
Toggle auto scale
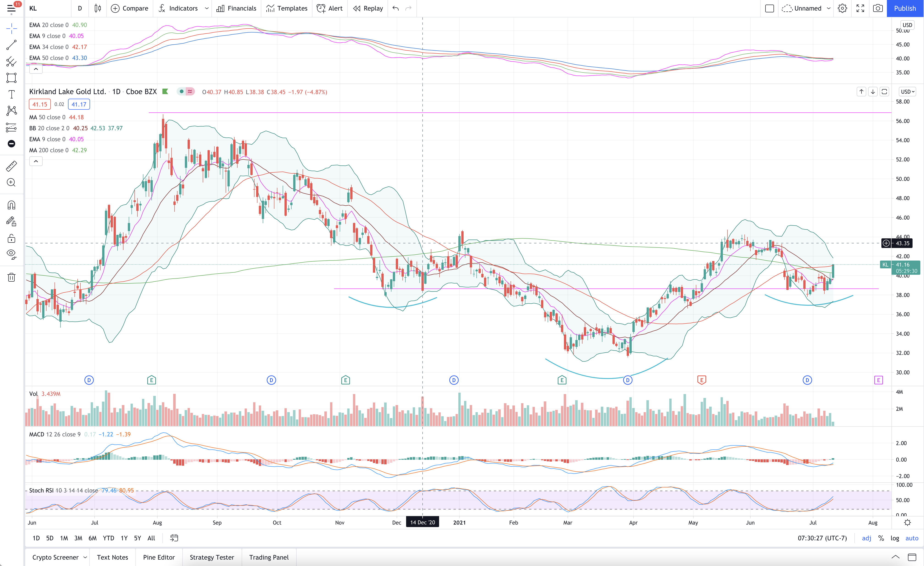click(x=912, y=538)
